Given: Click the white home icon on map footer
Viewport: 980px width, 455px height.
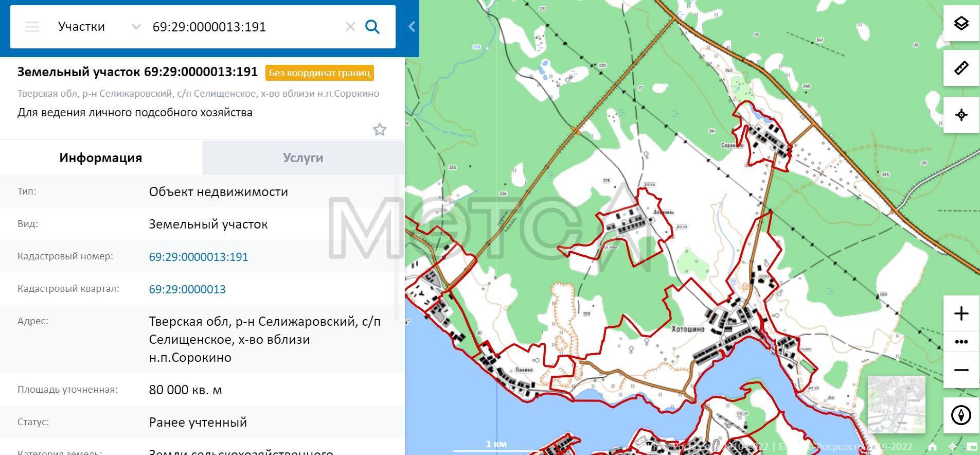Looking at the screenshot, I should 932,447.
